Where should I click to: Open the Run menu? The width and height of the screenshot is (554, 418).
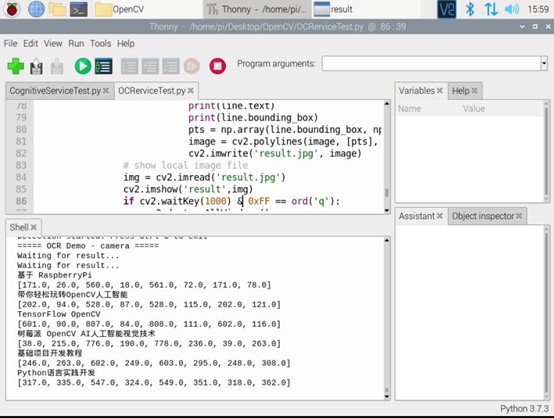76,43
